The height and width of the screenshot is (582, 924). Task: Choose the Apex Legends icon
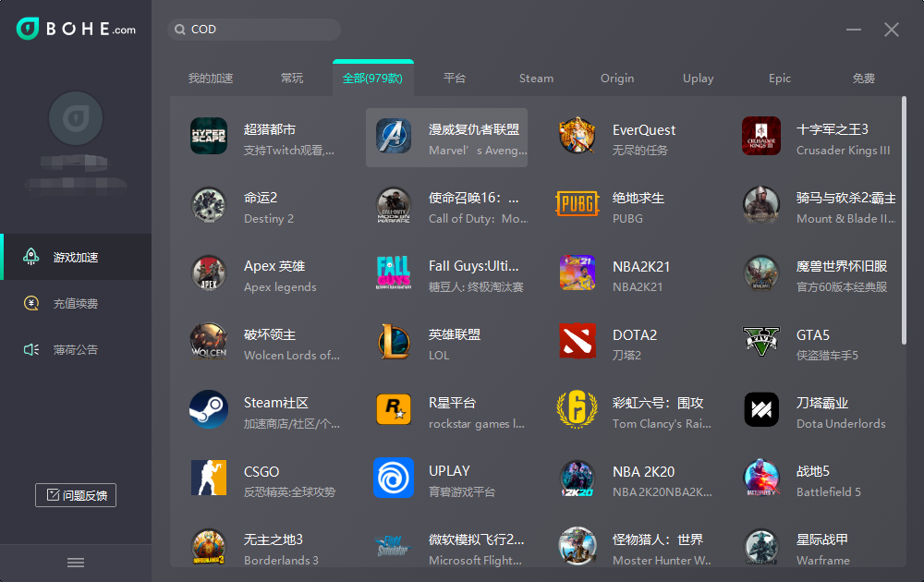coord(209,273)
